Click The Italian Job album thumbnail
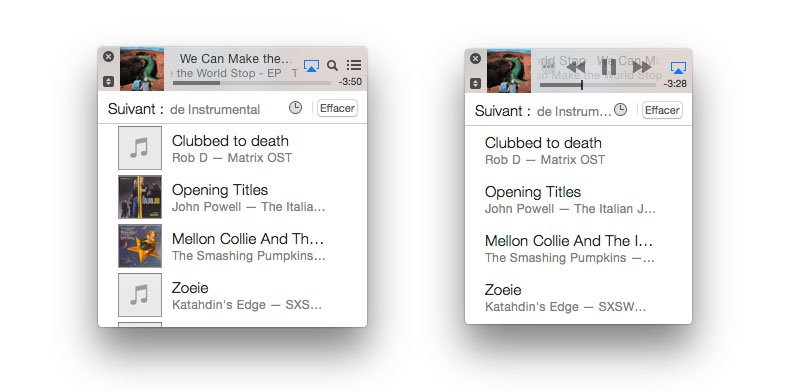Image resolution: width=800 pixels, height=392 pixels. coord(140,197)
